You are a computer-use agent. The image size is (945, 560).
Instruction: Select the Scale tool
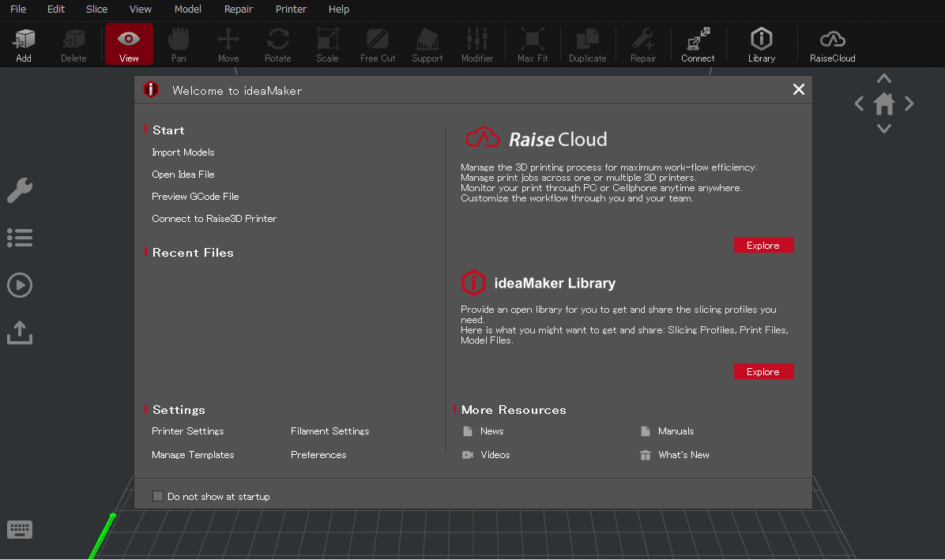pyautogui.click(x=327, y=44)
